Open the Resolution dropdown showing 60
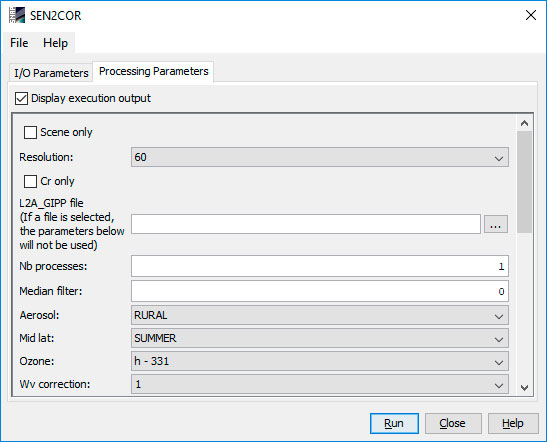Image resolution: width=547 pixels, height=442 pixels. [x=320, y=157]
